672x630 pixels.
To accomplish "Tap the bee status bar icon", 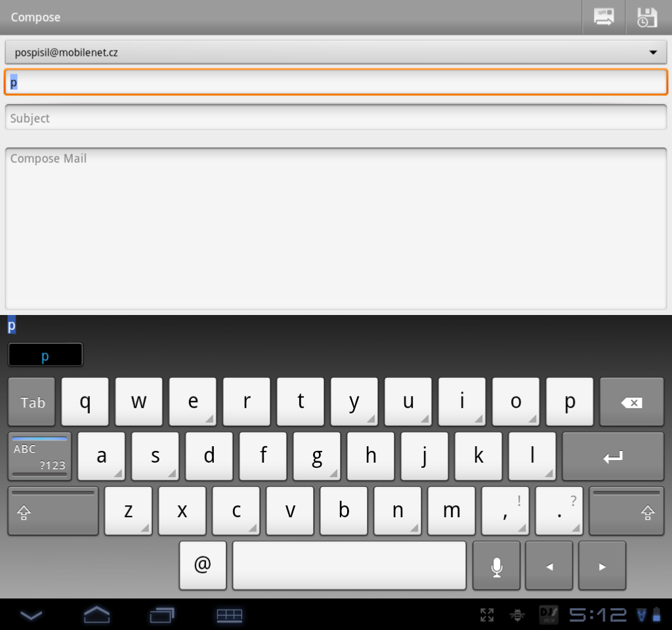I will (x=516, y=616).
